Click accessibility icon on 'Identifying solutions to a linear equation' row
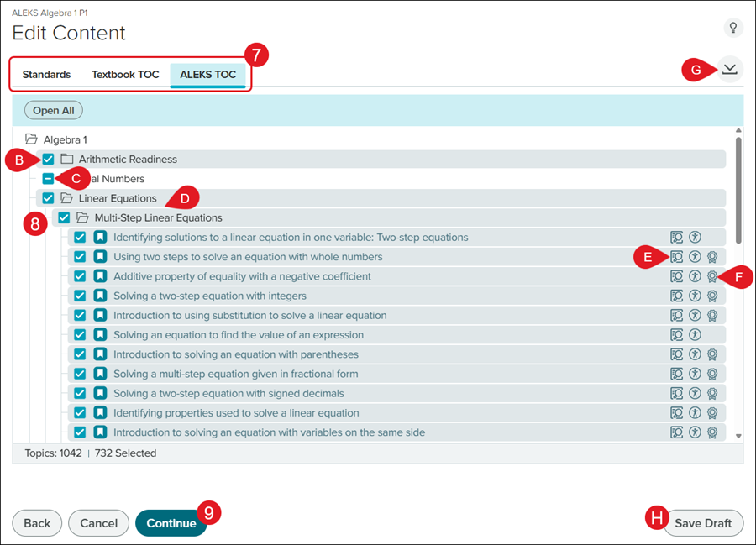 point(695,238)
